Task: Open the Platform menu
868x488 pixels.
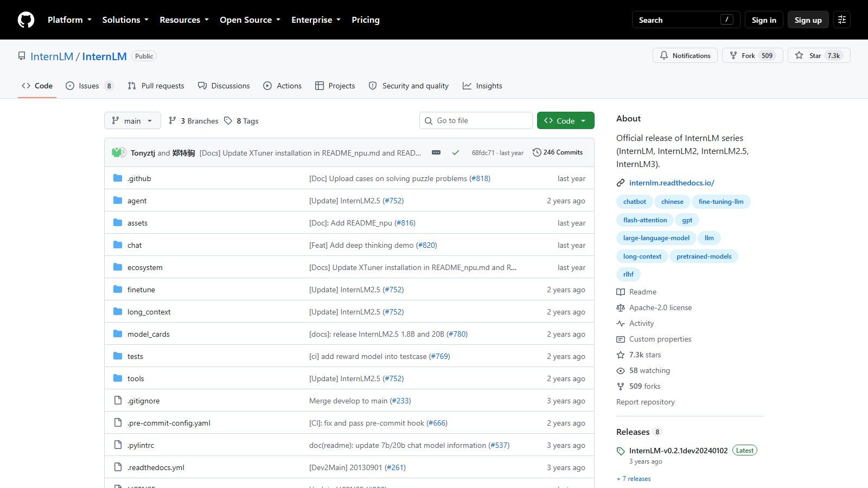Action: [69, 20]
